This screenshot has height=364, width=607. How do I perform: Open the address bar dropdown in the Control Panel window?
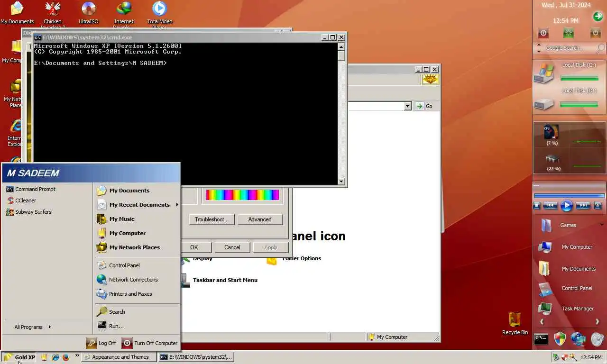tap(407, 106)
